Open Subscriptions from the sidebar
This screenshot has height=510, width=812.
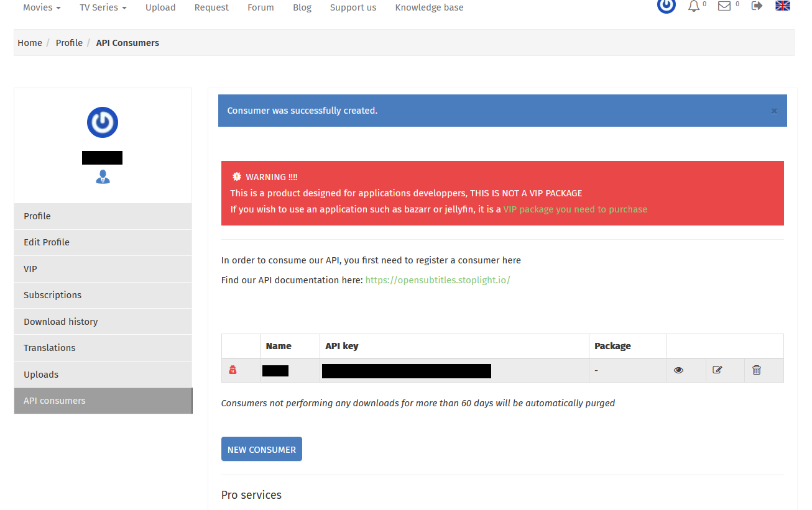[x=52, y=294]
